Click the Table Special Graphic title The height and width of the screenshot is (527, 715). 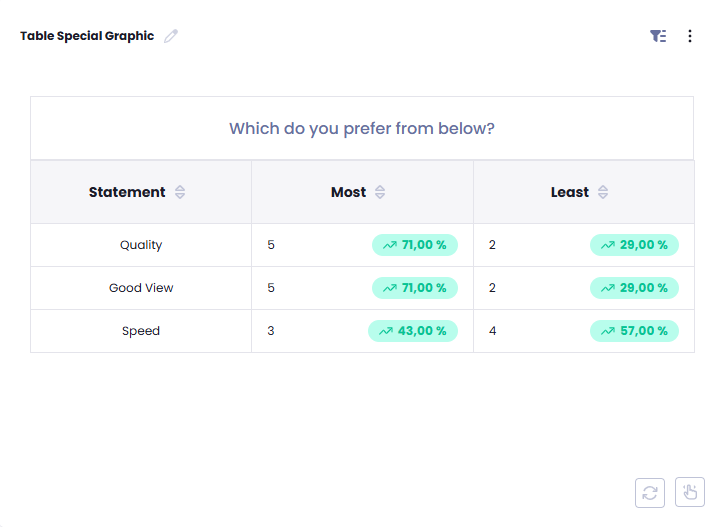point(87,36)
